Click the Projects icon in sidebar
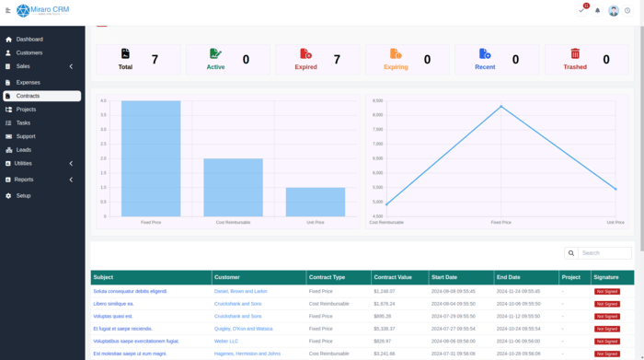Image resolution: width=644 pixels, height=360 pixels. (x=8, y=110)
